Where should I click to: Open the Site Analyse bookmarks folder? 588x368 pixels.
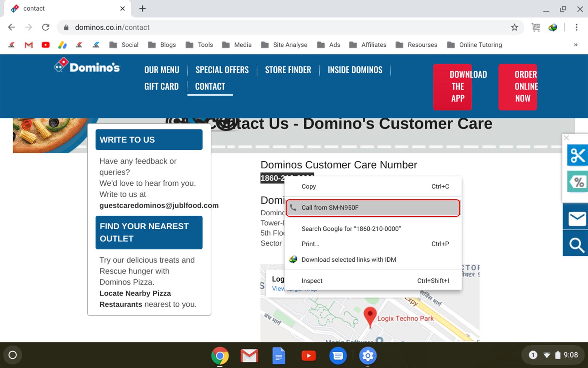[x=284, y=45]
